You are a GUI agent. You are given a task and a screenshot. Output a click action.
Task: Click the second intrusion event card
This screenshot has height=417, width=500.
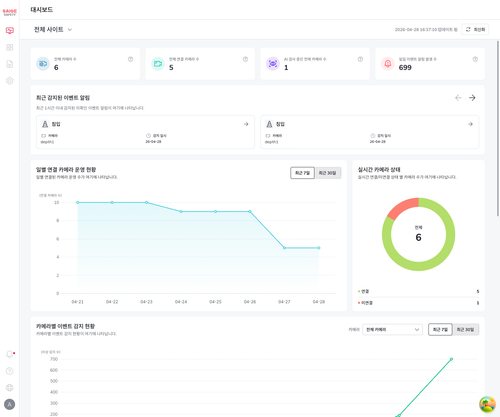[370, 132]
